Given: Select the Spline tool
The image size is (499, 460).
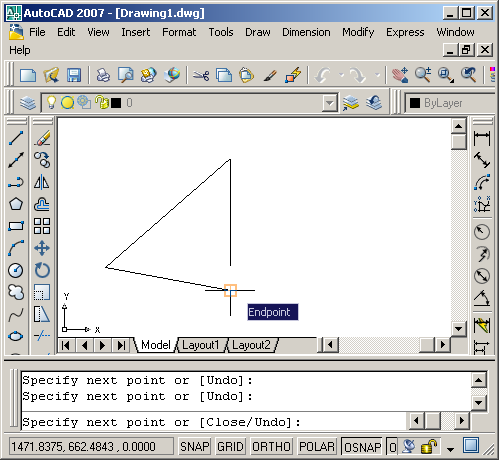Looking at the screenshot, I should [16, 314].
